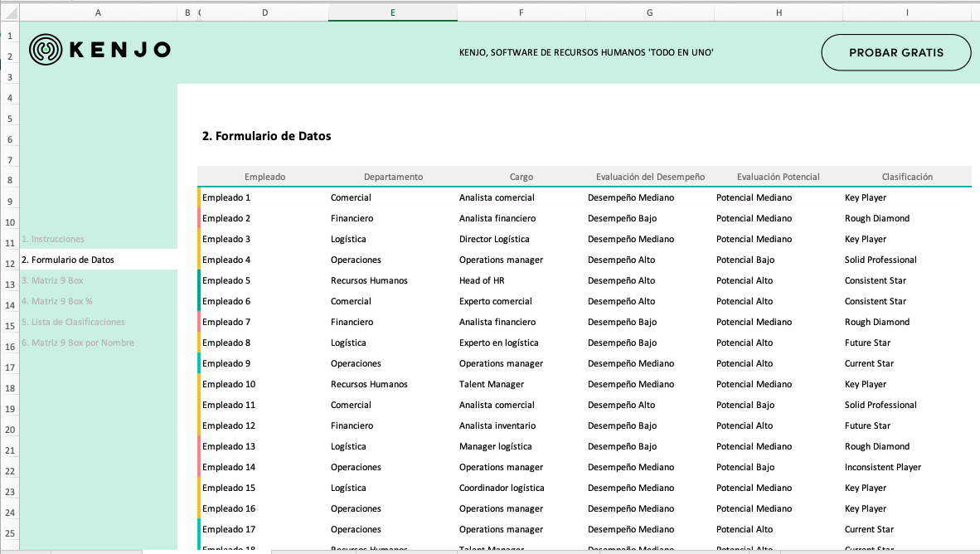Image resolution: width=980 pixels, height=554 pixels.
Task: Select the "Potencial Bajo" cell of Empleado 4
Action: pos(749,260)
